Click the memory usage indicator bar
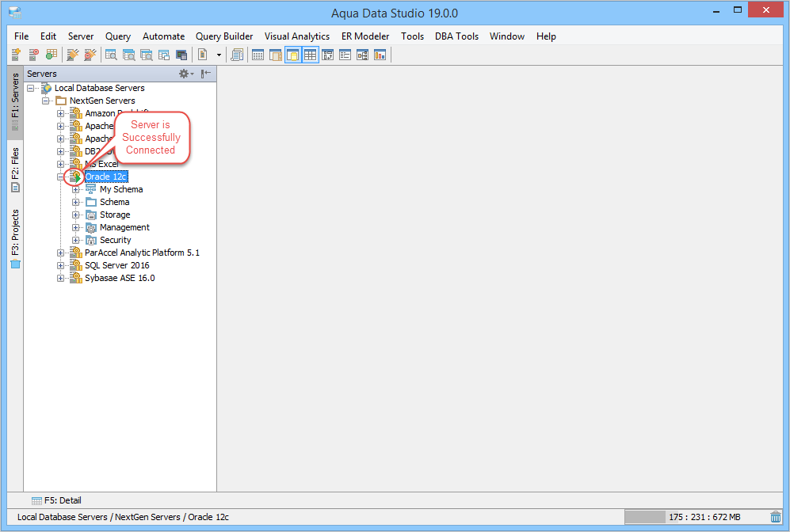 (x=695, y=517)
